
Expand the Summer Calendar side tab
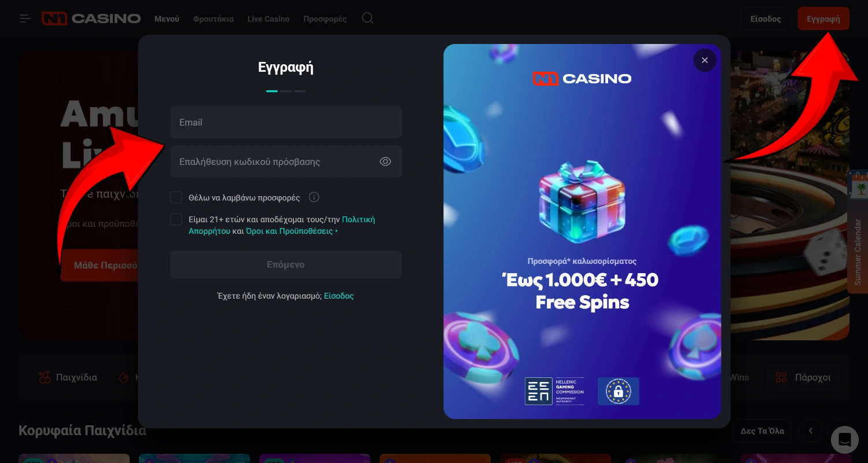pos(858,231)
